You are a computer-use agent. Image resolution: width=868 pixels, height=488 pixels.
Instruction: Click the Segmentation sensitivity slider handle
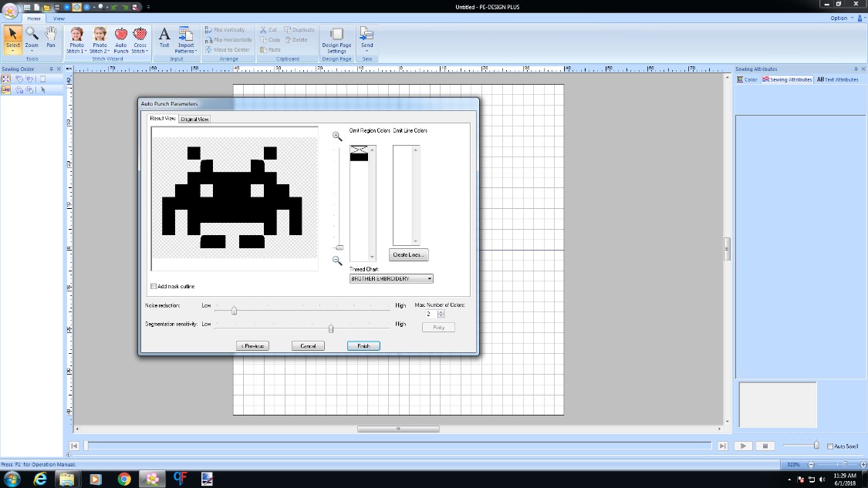coord(331,328)
